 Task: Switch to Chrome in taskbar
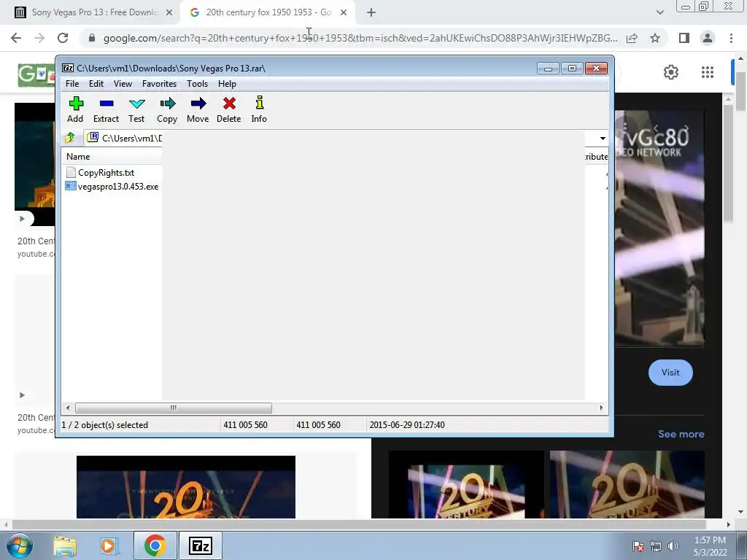tap(155, 545)
